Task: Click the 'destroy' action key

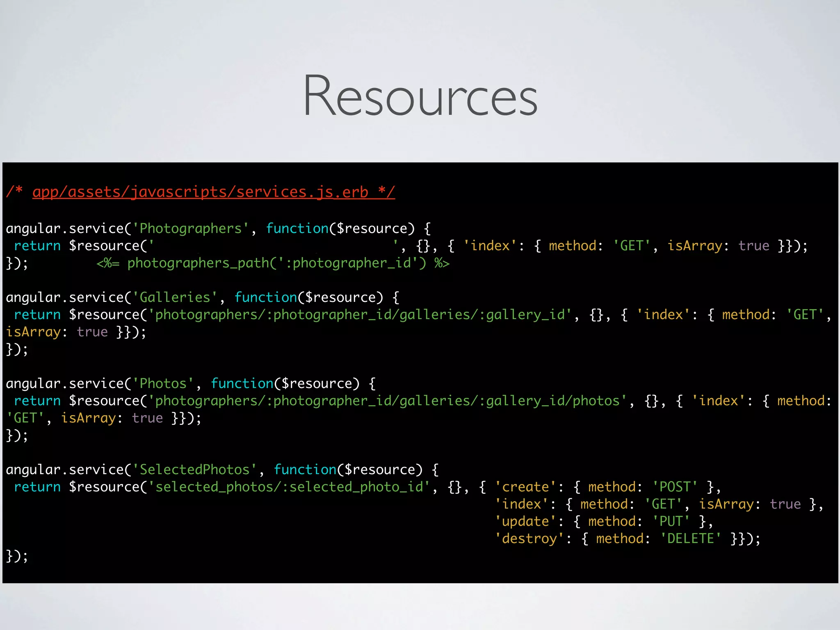Action: [530, 539]
